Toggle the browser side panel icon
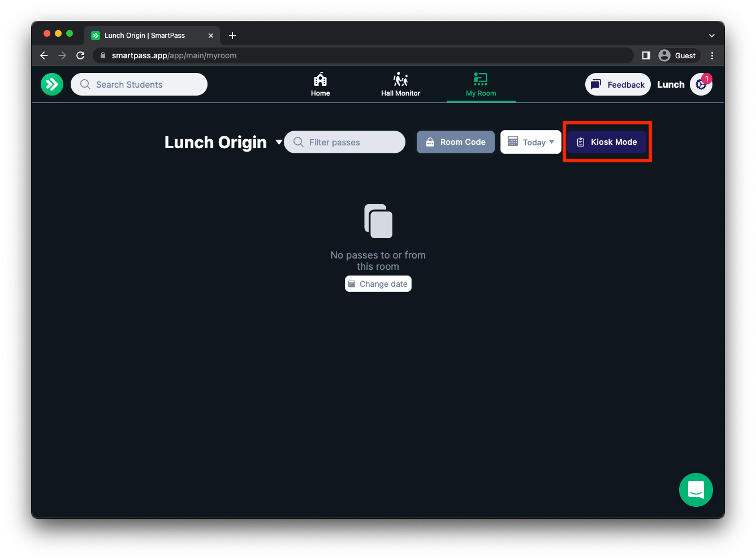Image resolution: width=756 pixels, height=560 pixels. click(646, 55)
